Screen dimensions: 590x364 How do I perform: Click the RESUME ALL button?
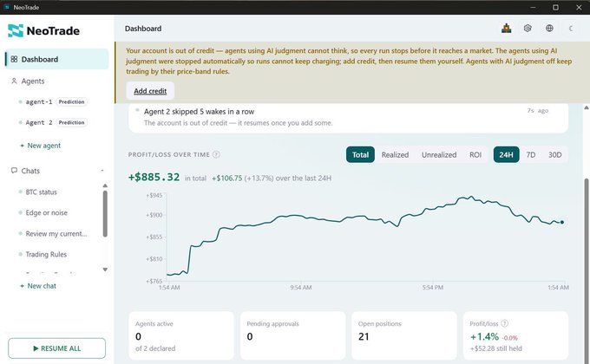pyautogui.click(x=56, y=348)
